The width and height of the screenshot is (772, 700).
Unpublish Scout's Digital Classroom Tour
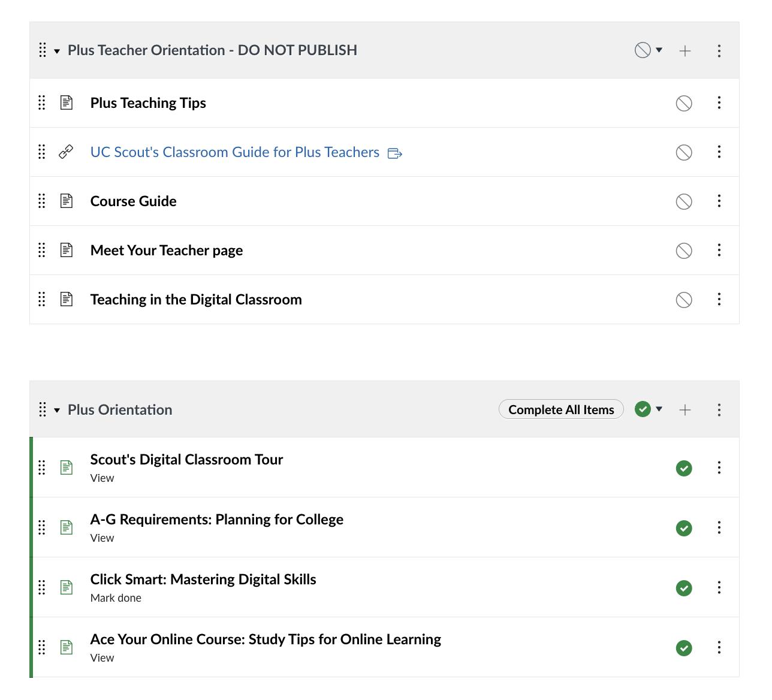click(683, 468)
